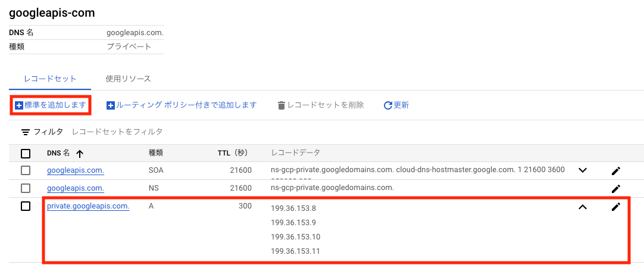Click ルーティング ポリシー付きで追加します button
Viewport: 644px width, 277px height.
(182, 105)
